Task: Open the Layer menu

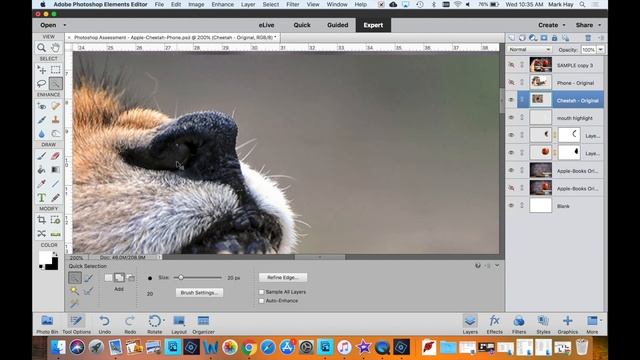Action: tap(248, 4)
